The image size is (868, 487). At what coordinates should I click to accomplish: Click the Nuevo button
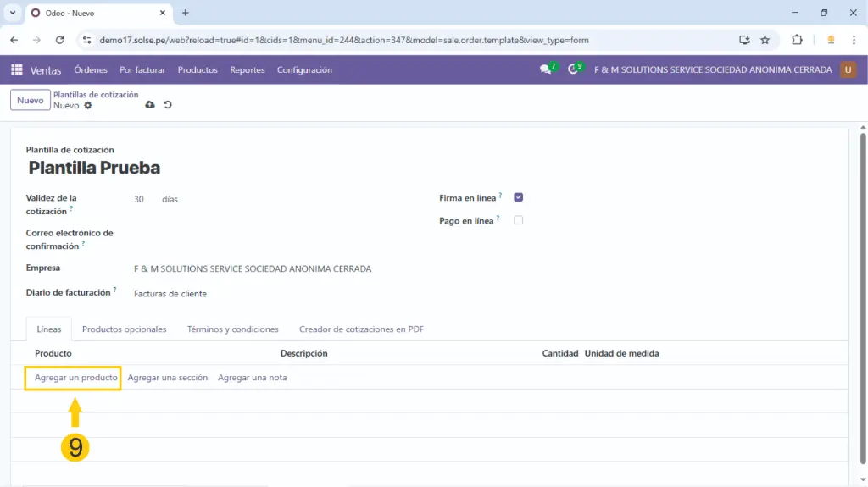coord(30,100)
